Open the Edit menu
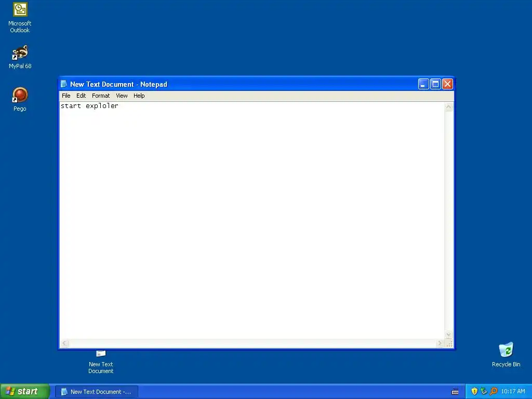 point(81,96)
